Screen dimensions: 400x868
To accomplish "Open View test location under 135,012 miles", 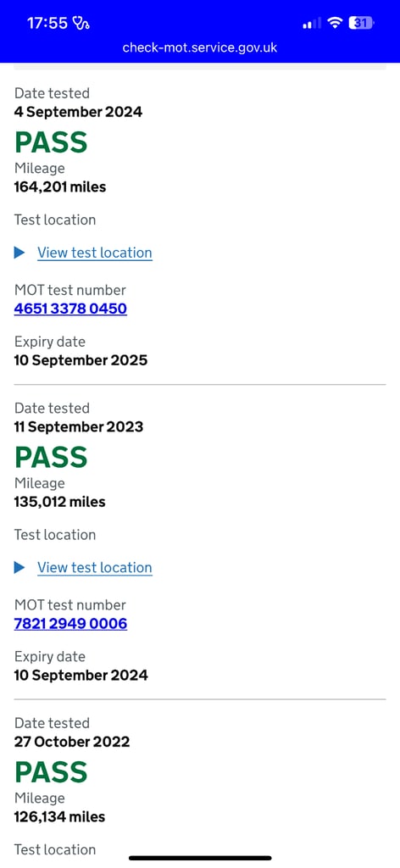I will tap(95, 567).
